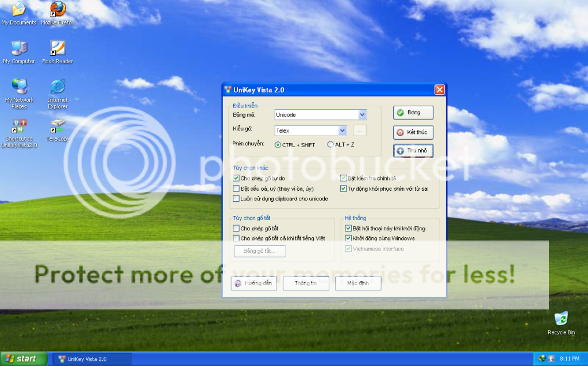
Task: Open 'Bảng gõ tắt...' button
Action: [x=260, y=251]
